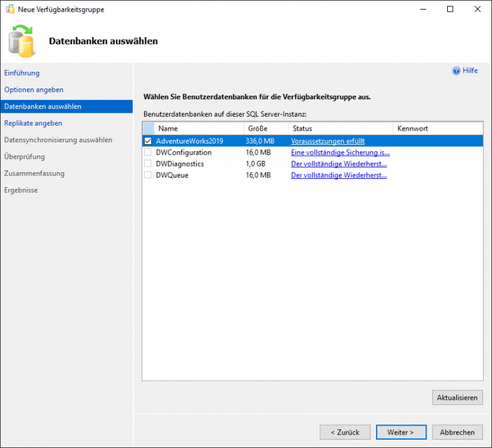
Task: Select the Datensynchronisierung auswählen step
Action: point(58,140)
